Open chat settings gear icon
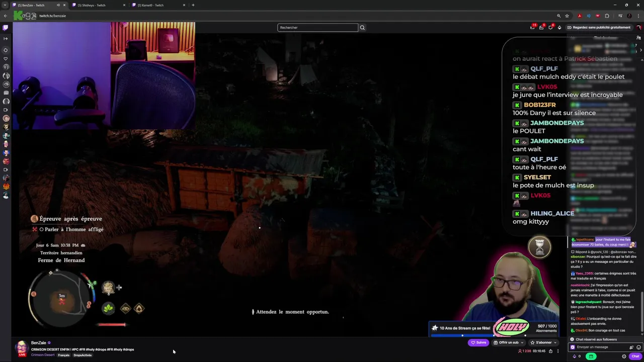This screenshot has height=362, width=644. pos(624,356)
